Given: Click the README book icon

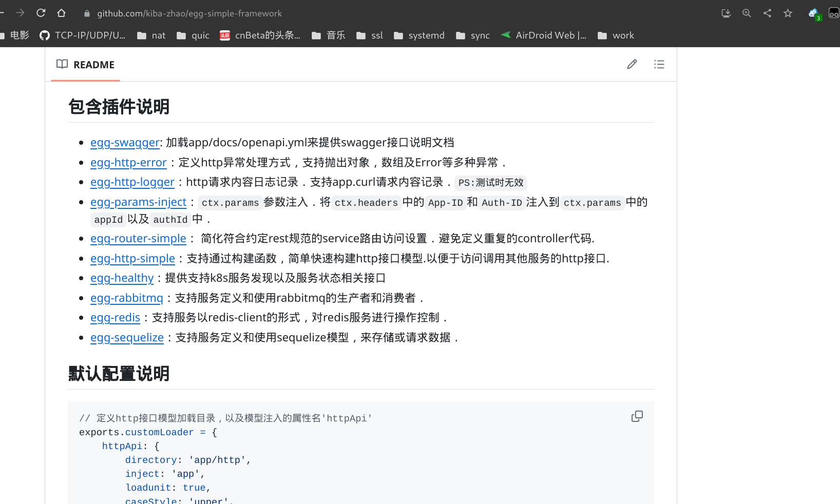Looking at the screenshot, I should click(62, 64).
